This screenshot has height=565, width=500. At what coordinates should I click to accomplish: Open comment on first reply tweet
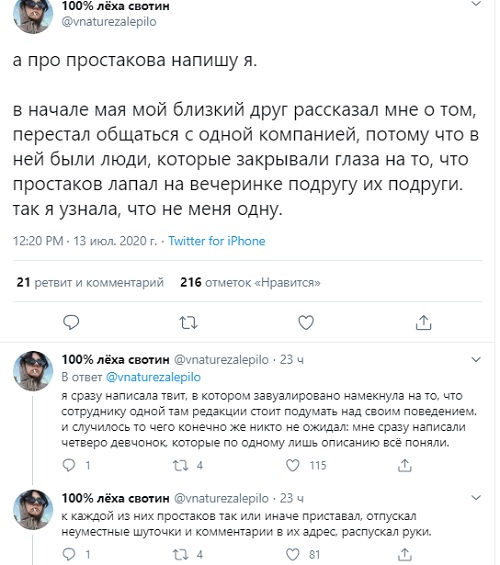tap(69, 465)
